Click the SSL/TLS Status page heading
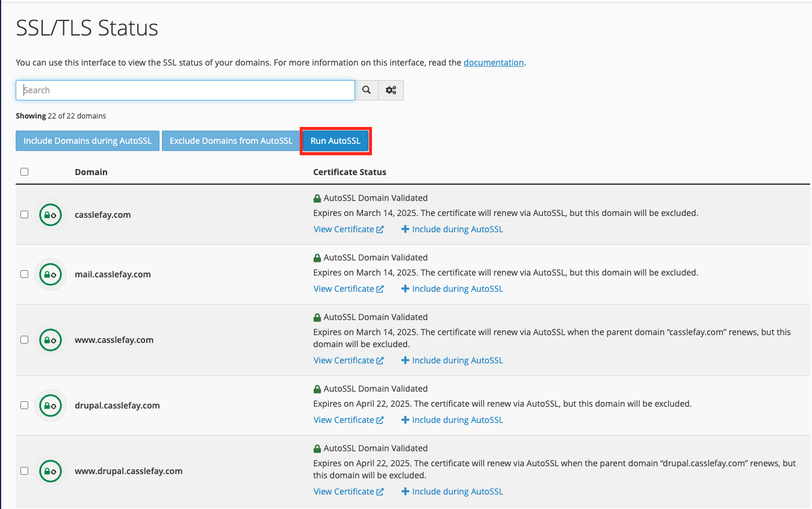The width and height of the screenshot is (812, 509). 87,28
